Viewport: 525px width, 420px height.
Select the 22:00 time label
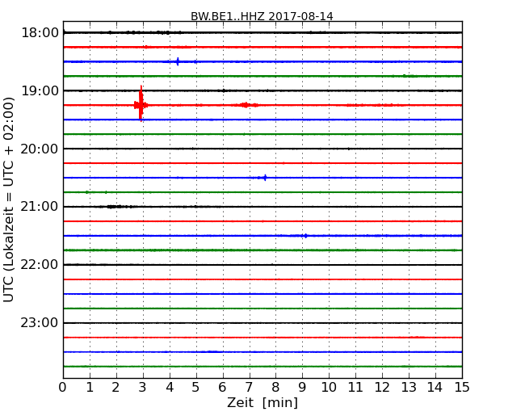click(40, 265)
